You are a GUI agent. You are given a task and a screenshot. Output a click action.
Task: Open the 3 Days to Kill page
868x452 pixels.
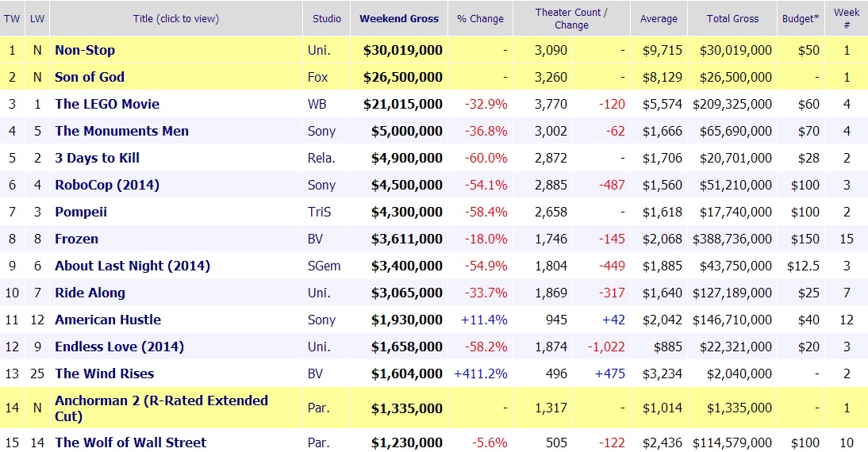pyautogui.click(x=97, y=158)
